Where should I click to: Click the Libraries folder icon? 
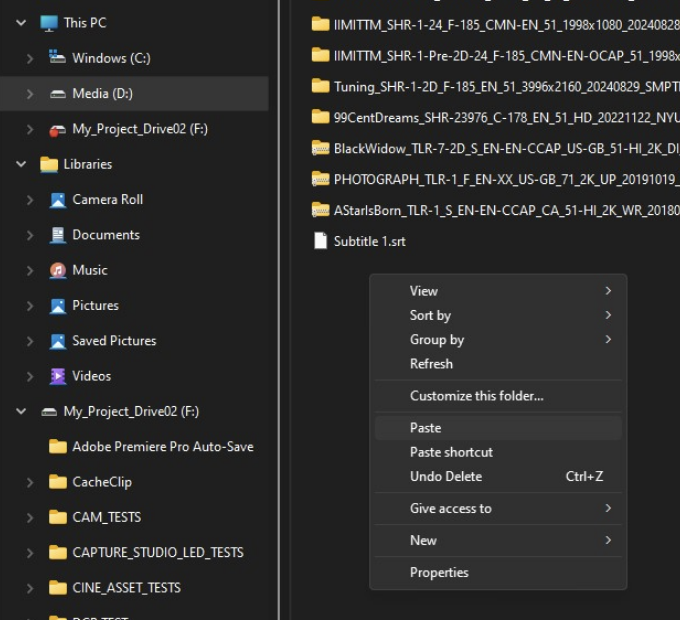(x=49, y=164)
